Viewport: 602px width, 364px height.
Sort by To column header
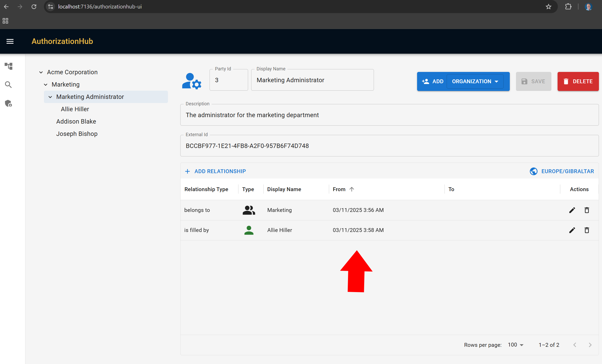(451, 189)
